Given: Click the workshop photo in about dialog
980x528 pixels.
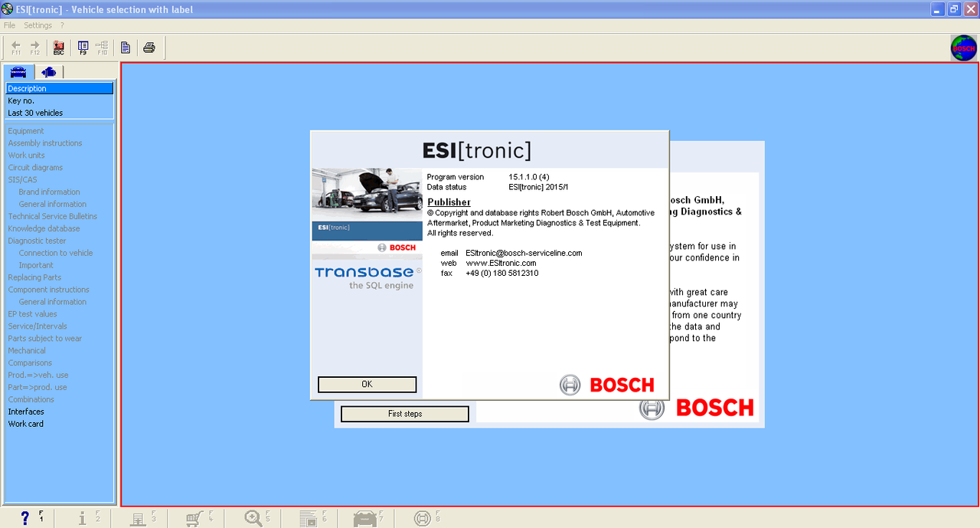Looking at the screenshot, I should coord(367,194).
